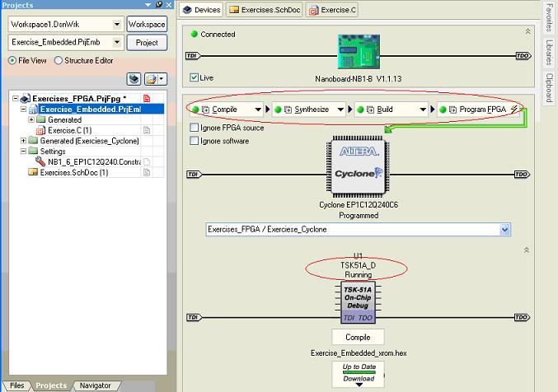Click the constraint file wrench icon

click(40, 161)
